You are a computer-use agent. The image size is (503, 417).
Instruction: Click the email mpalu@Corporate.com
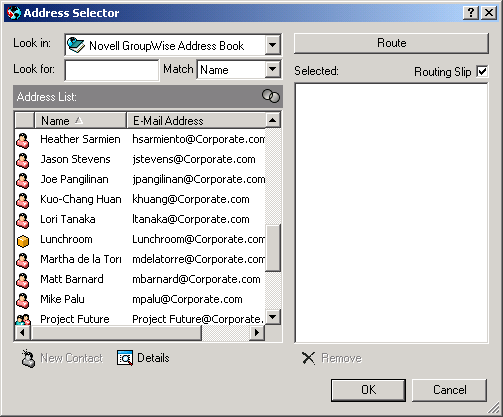tap(187, 299)
